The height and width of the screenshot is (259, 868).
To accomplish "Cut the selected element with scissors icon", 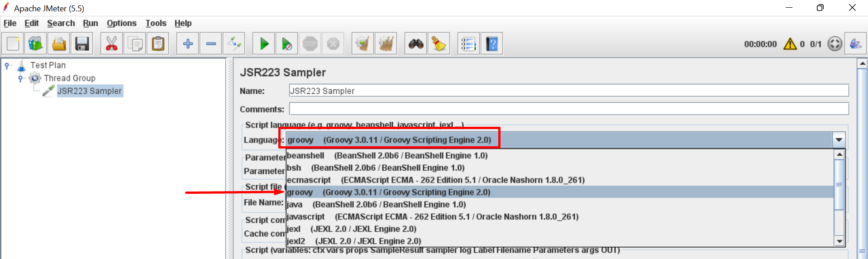I will coord(111,44).
